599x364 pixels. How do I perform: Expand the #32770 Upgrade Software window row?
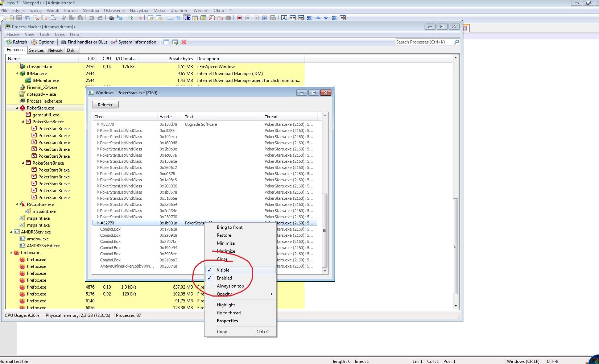pyautogui.click(x=98, y=124)
